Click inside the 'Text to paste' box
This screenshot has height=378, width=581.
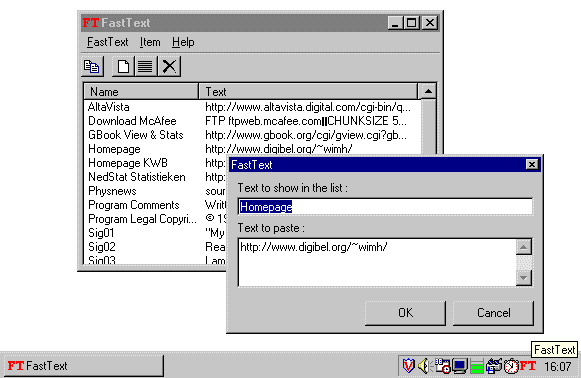[x=377, y=263]
